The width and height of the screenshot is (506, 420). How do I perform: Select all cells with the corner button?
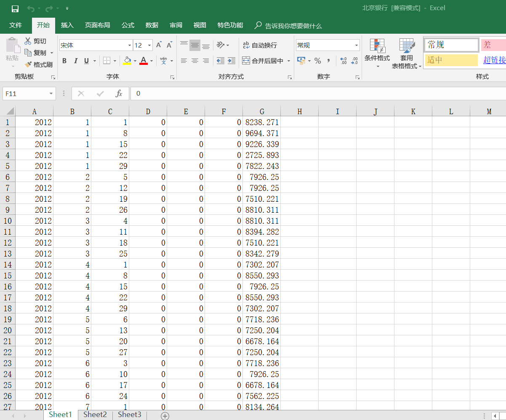click(x=8, y=111)
